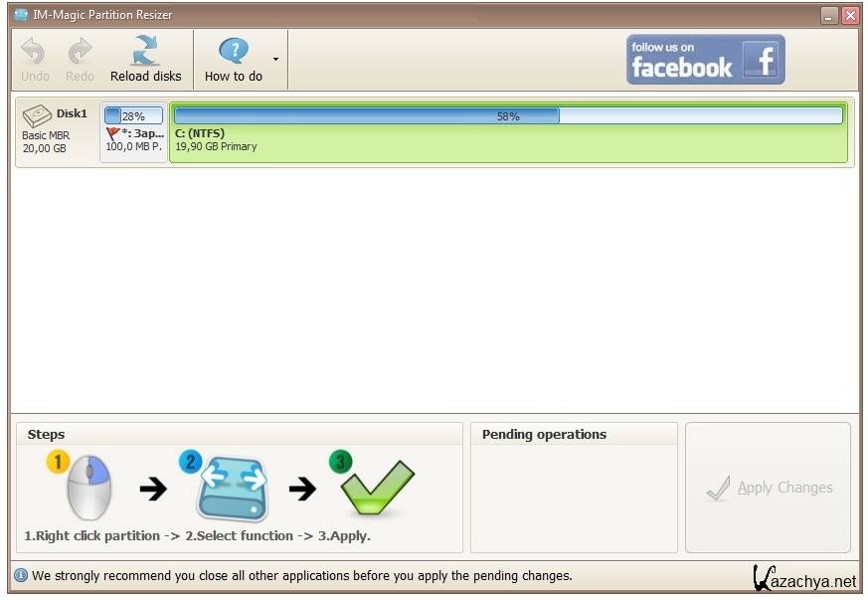This screenshot has width=868, height=600.
Task: Click the resize drive step 2 icon
Action: coord(232,488)
